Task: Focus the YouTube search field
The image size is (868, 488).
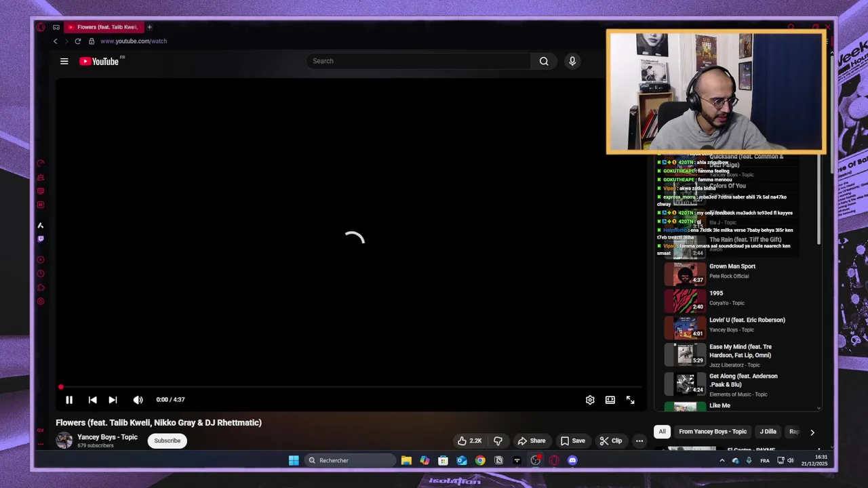Action: (x=418, y=61)
